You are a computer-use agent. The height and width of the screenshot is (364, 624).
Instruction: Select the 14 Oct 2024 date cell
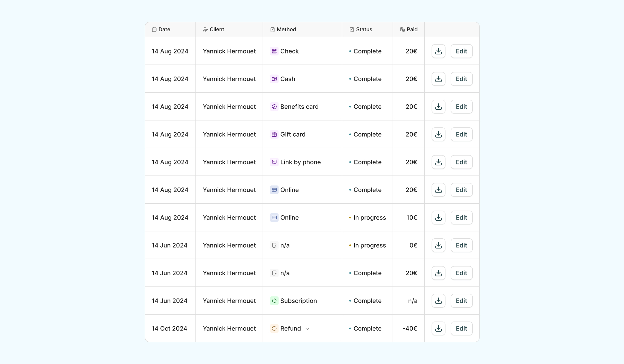(169, 328)
